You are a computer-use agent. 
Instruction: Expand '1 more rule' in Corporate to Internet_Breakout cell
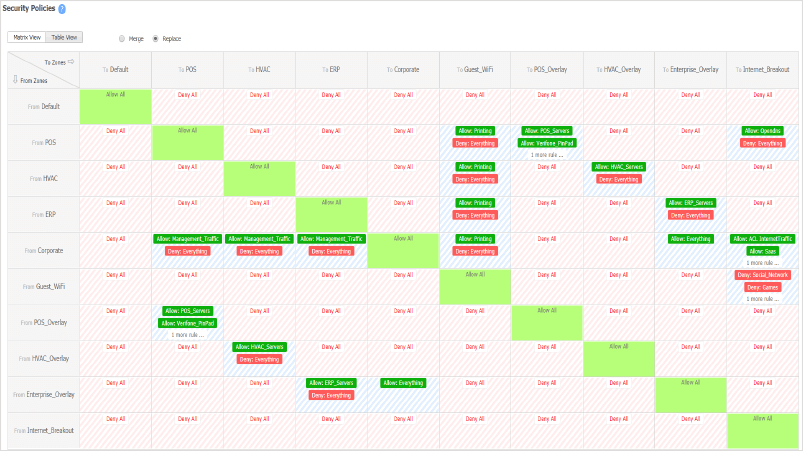762,263
